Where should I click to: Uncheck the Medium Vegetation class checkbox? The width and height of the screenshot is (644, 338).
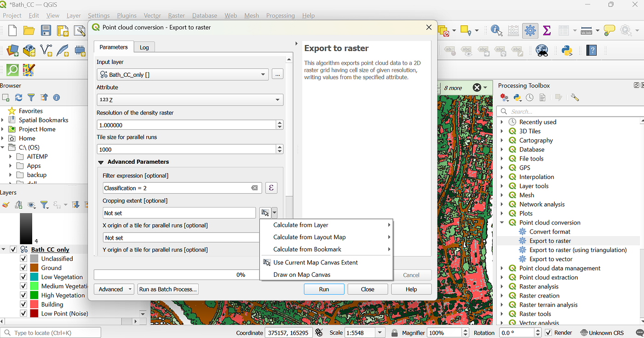[23, 286]
